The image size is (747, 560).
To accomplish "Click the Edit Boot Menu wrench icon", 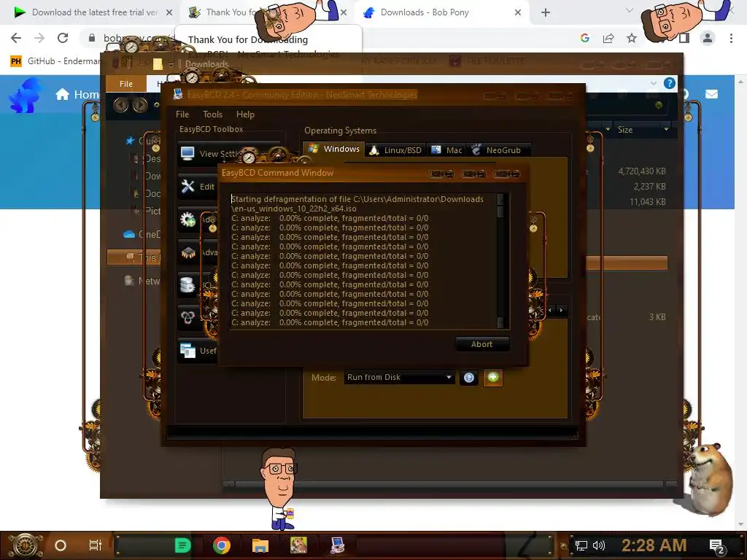I will point(187,186).
